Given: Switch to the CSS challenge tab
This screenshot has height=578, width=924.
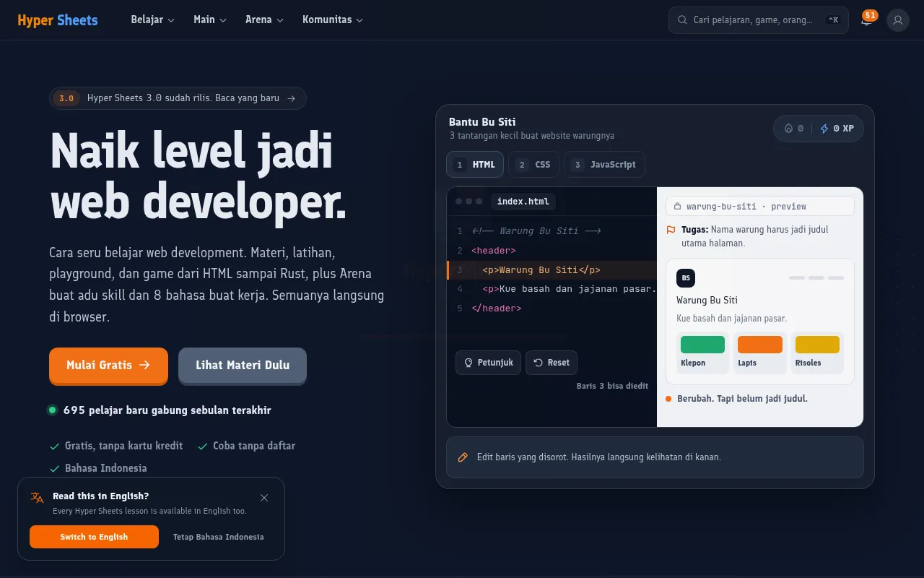Looking at the screenshot, I should coord(533,165).
